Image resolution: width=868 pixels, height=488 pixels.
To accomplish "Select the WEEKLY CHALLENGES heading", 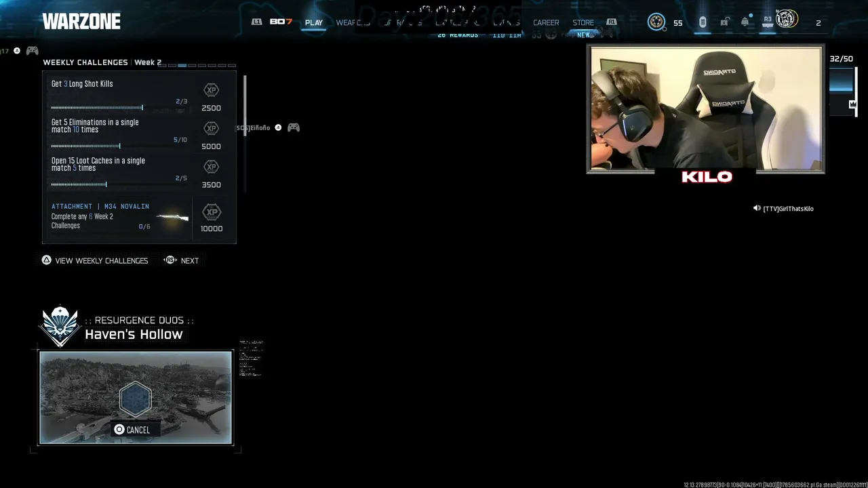I will click(85, 62).
